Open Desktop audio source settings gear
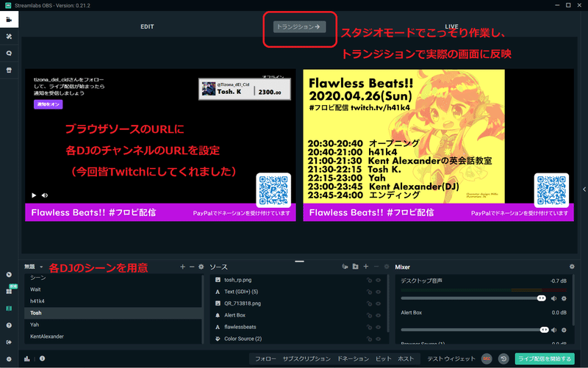 point(564,298)
